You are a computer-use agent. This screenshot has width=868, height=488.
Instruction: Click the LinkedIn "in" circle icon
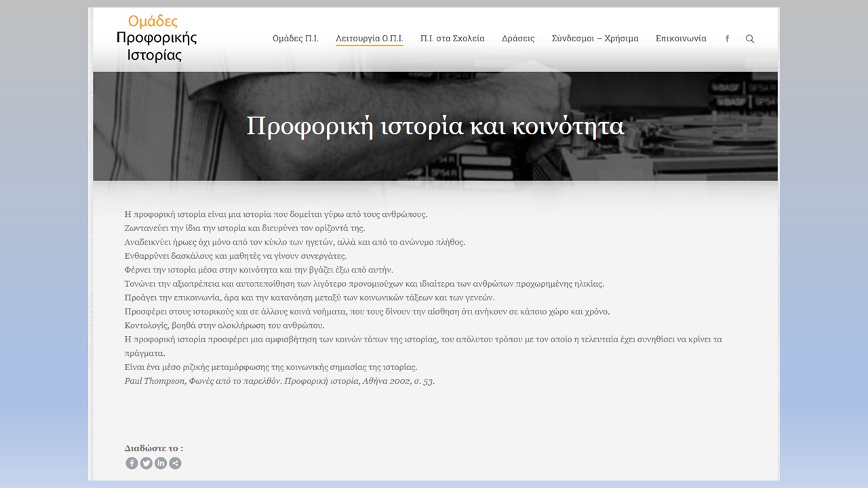pyautogui.click(x=160, y=463)
